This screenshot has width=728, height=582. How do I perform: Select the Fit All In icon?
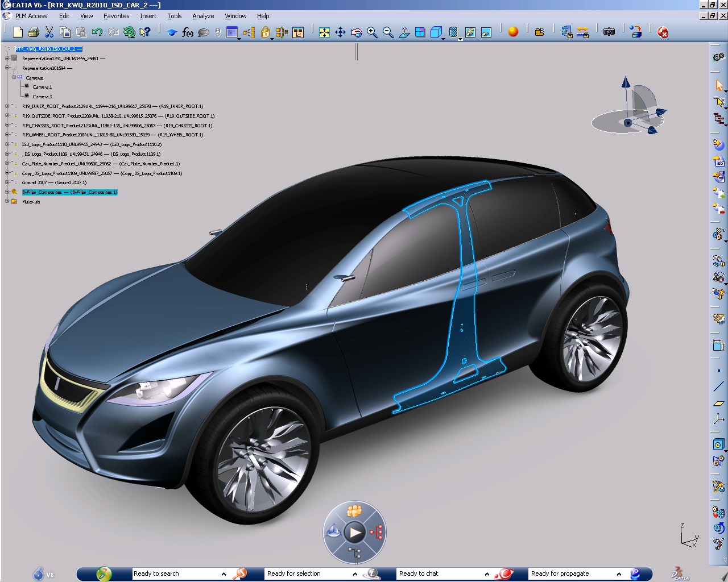[324, 33]
